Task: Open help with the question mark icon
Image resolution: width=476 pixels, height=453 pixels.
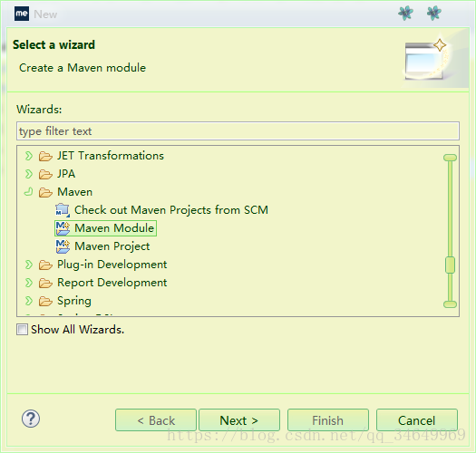Action: (31, 419)
